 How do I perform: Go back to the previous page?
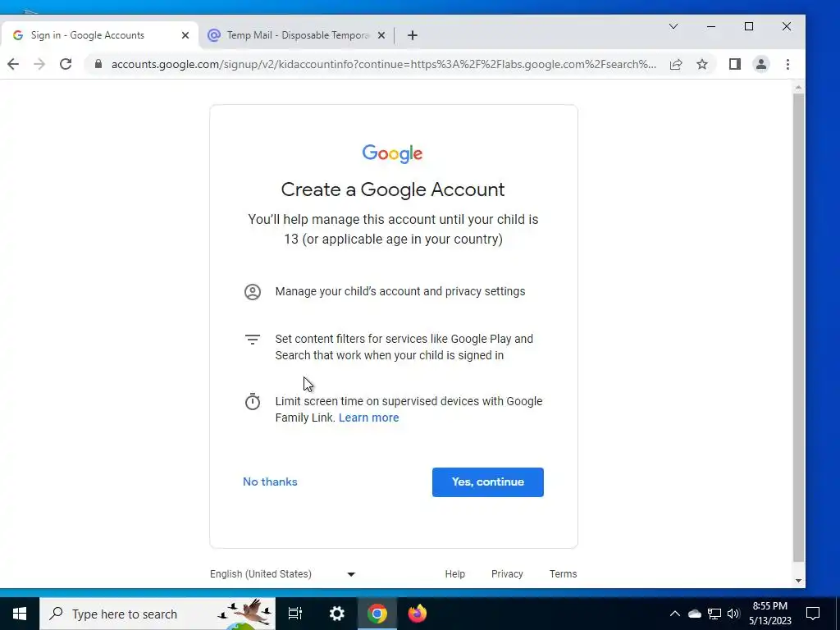click(13, 64)
